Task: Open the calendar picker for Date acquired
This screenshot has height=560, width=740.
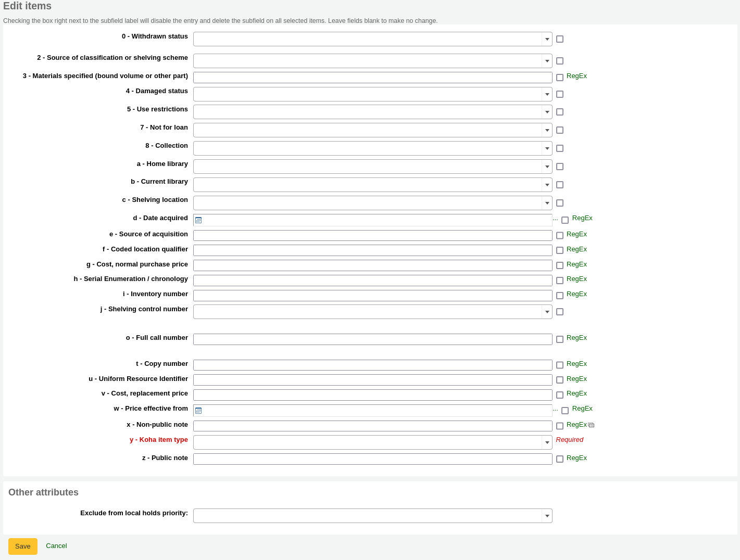Action: coord(198,220)
